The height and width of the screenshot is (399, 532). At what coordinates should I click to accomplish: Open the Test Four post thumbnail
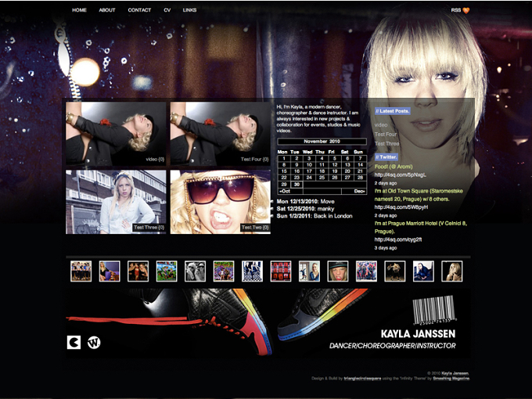coord(220,134)
